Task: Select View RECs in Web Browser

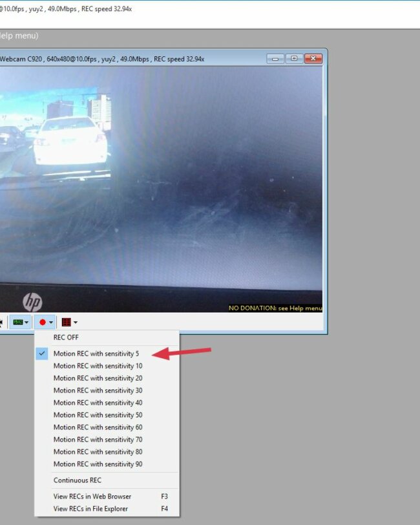Action: pos(107,496)
